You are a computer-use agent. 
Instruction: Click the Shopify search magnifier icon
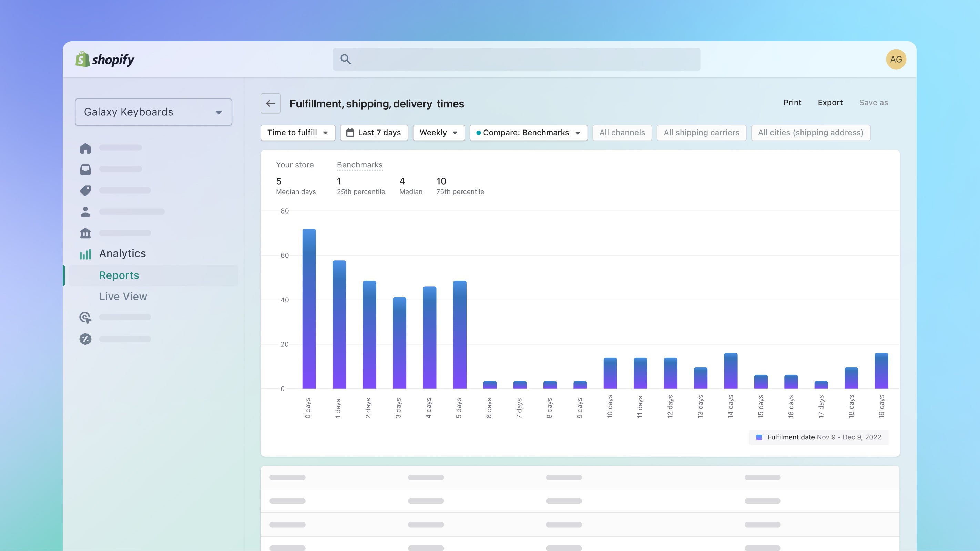click(x=345, y=59)
